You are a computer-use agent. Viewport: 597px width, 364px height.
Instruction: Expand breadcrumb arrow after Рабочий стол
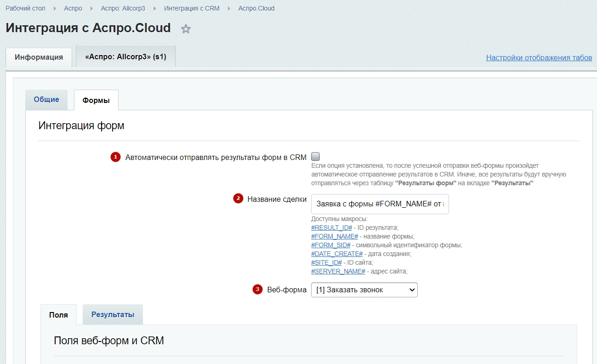[55, 8]
